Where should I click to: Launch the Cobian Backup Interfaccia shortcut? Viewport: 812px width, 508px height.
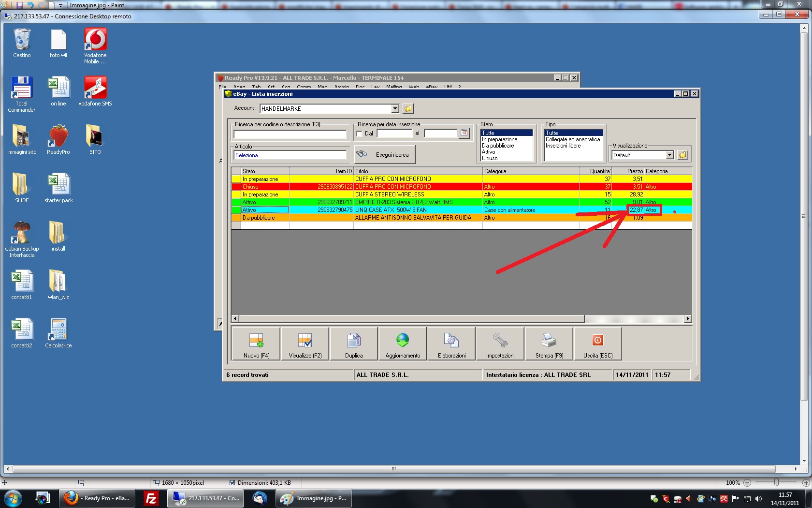pos(22,239)
